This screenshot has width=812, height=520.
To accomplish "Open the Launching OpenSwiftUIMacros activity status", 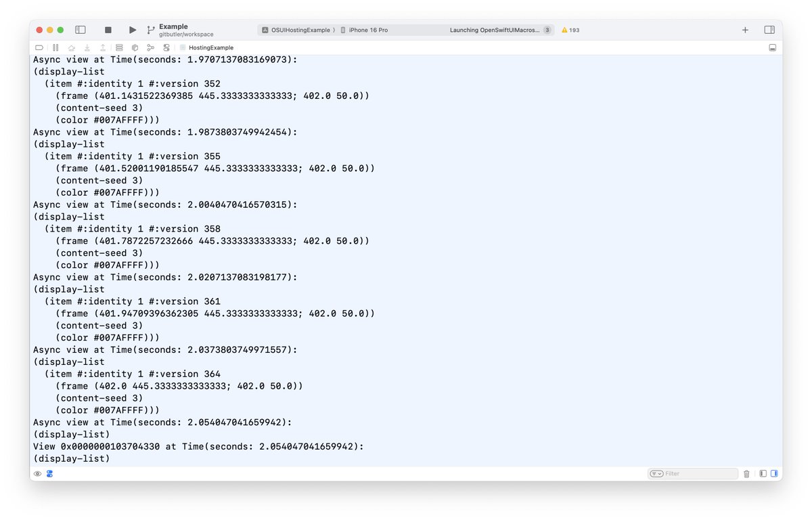I will [495, 30].
